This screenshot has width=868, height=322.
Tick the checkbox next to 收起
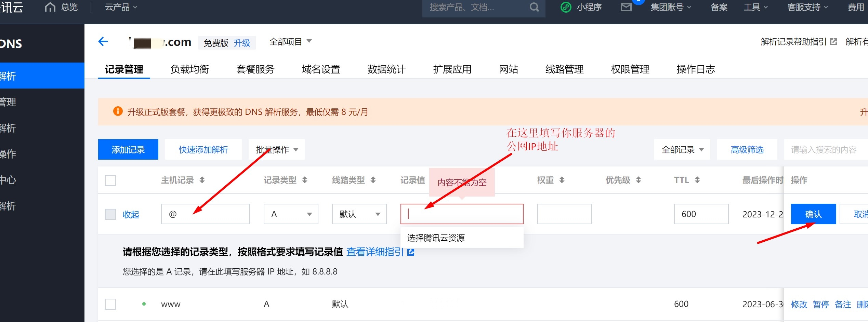(110, 214)
